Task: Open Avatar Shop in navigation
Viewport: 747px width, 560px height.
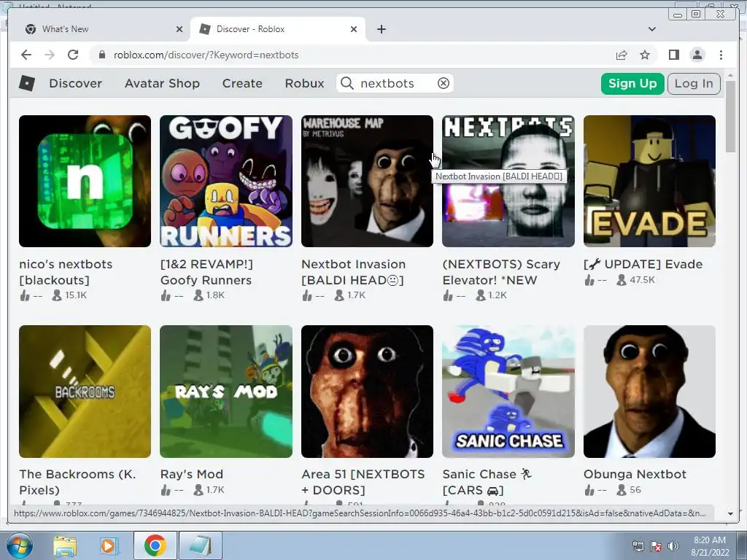Action: [x=162, y=83]
